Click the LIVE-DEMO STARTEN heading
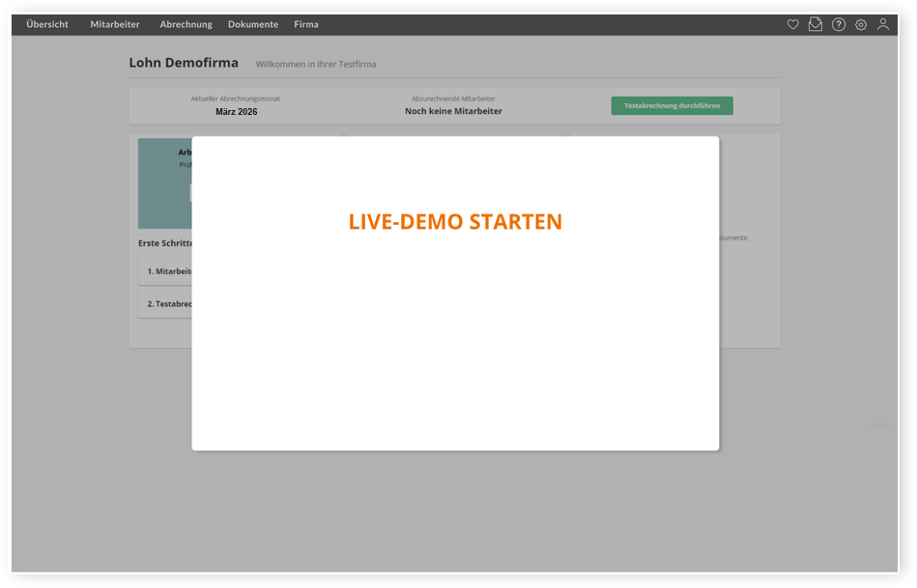Viewport: 917px width, 588px height. pos(455,222)
